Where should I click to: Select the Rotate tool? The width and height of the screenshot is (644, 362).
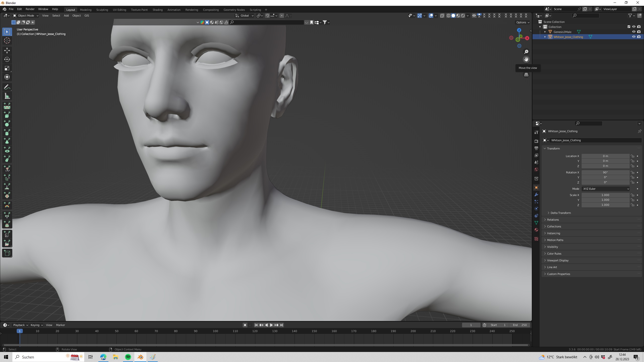(x=7, y=59)
